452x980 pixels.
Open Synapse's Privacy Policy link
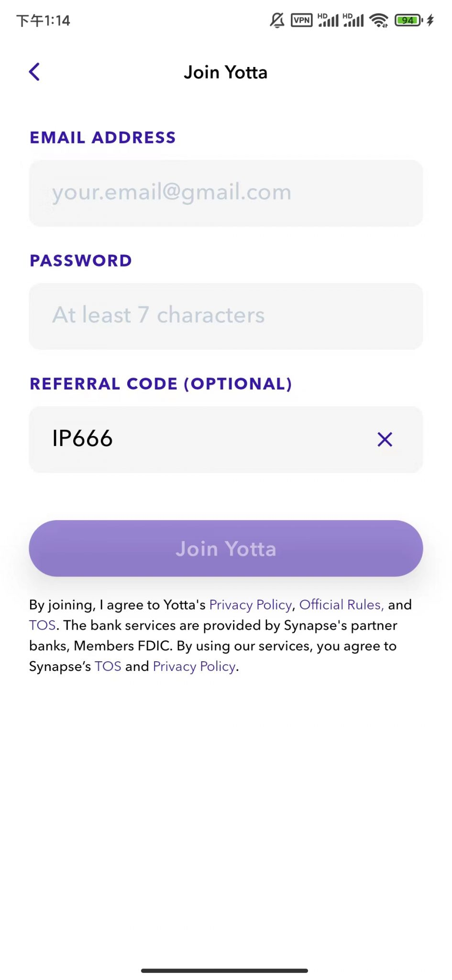194,667
